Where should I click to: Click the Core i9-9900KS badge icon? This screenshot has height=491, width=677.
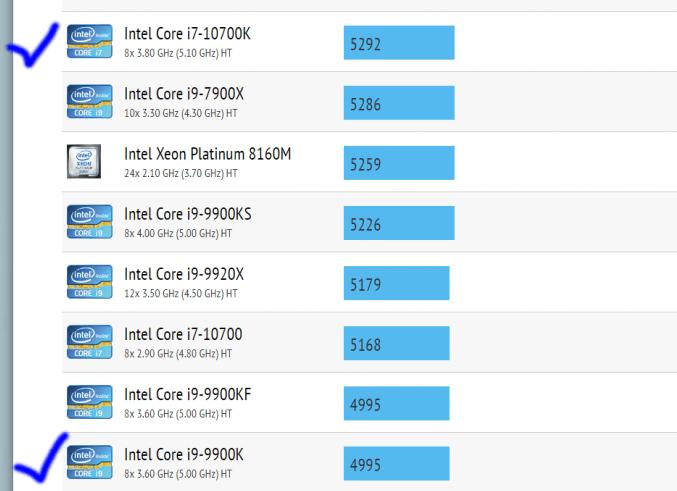84,221
